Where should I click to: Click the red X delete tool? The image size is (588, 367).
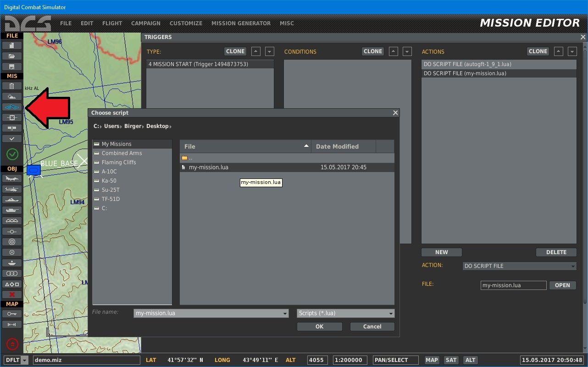[12, 295]
